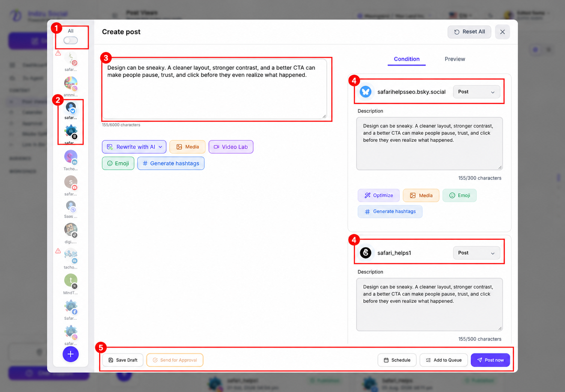
Task: Close the Create post dialog
Action: click(x=502, y=32)
